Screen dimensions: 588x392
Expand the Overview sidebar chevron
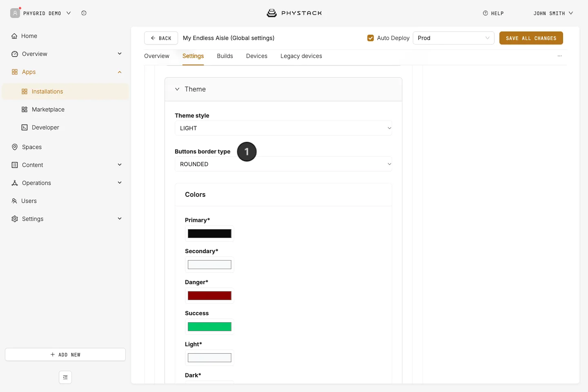pos(120,53)
